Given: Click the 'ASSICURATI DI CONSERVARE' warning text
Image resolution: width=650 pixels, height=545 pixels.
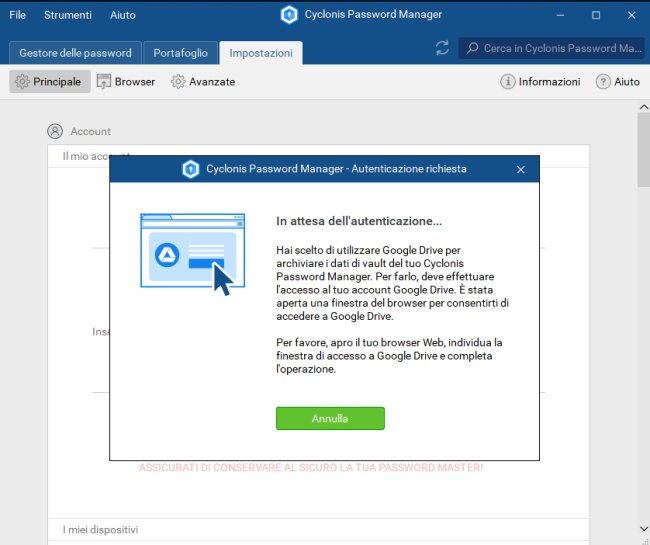Looking at the screenshot, I should [x=311, y=467].
